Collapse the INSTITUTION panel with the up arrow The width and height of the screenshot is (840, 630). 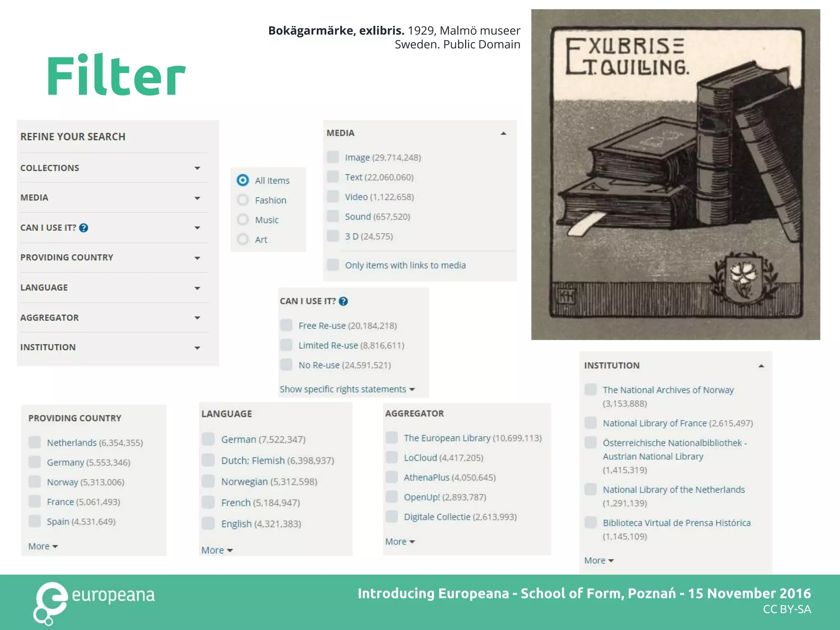pos(761,366)
